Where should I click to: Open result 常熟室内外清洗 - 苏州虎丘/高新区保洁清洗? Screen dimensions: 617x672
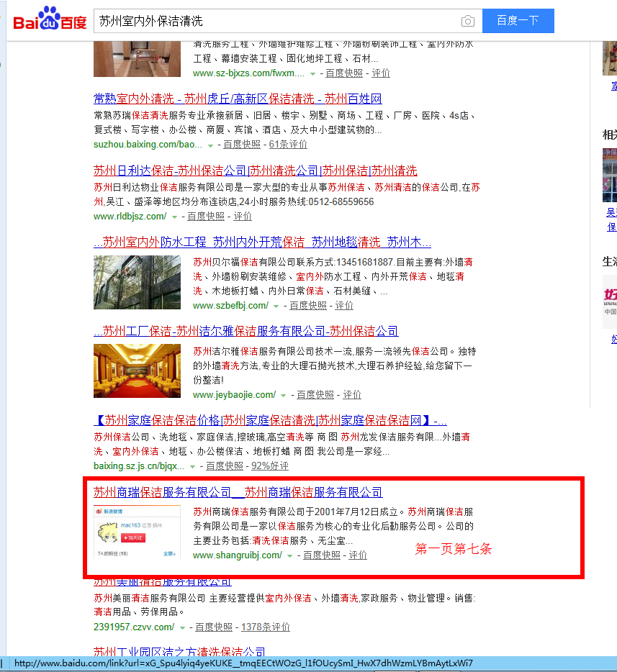point(238,99)
